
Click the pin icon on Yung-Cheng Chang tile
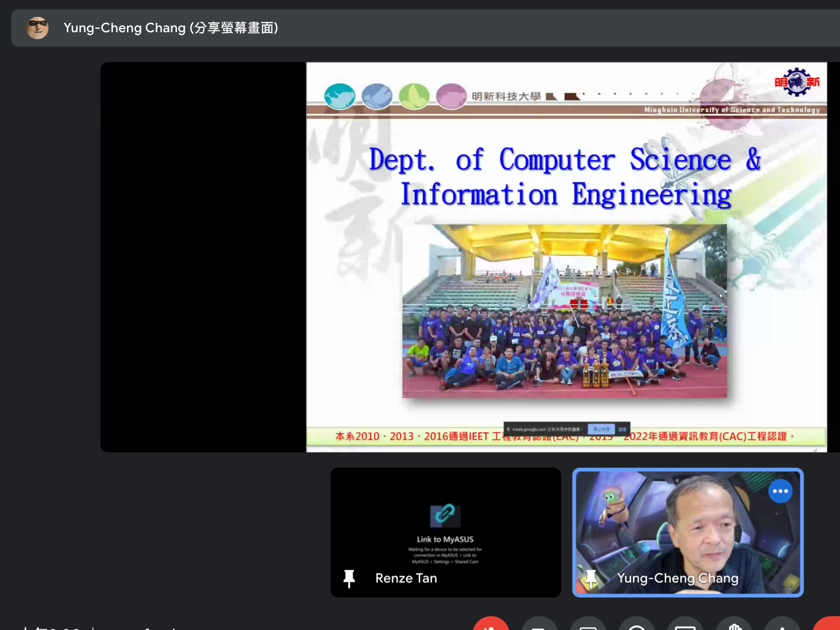[591, 578]
